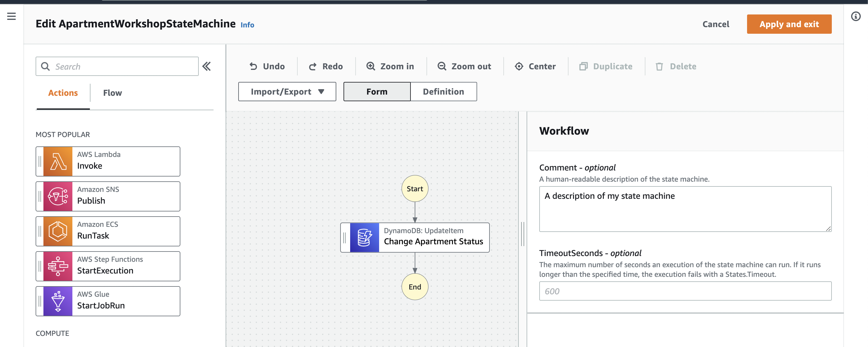The width and height of the screenshot is (868, 347).
Task: Click the Comment textarea resize grip
Action: (828, 229)
